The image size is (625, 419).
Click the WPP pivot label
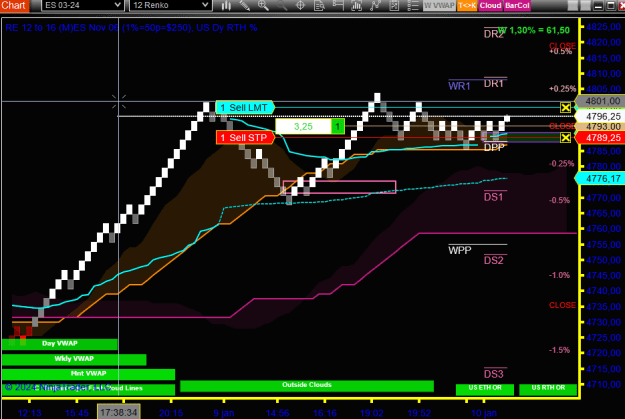[460, 250]
